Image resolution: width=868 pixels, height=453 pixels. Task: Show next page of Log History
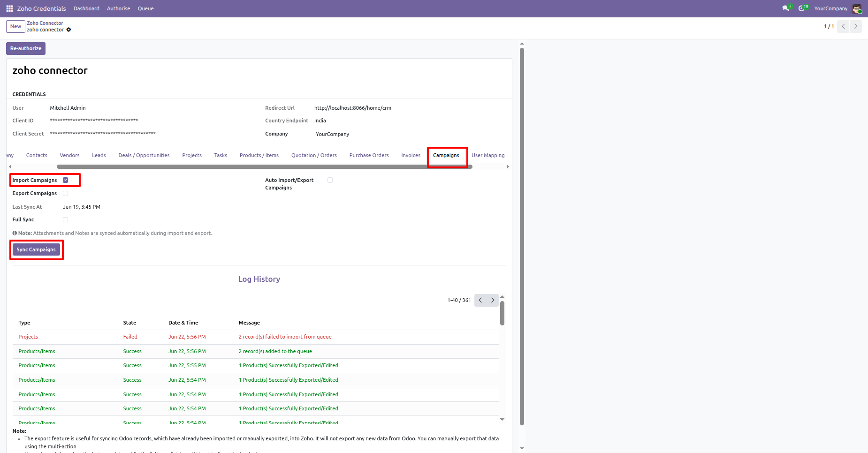point(493,300)
